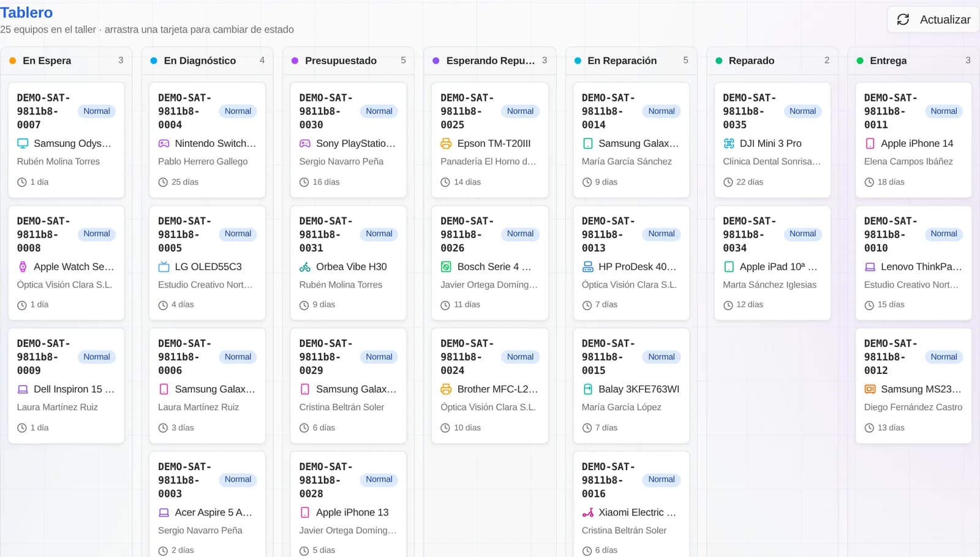Select the En Diagnóstico column header
This screenshot has height=557, width=980.
207,61
